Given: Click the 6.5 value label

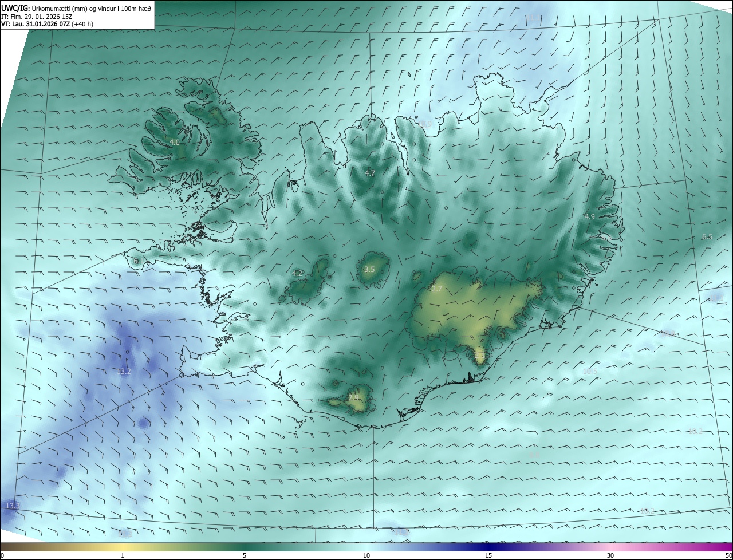Looking at the screenshot, I should tap(707, 236).
